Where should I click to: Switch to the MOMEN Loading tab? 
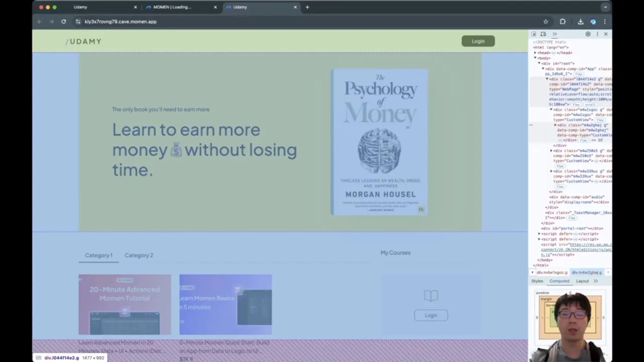click(181, 7)
